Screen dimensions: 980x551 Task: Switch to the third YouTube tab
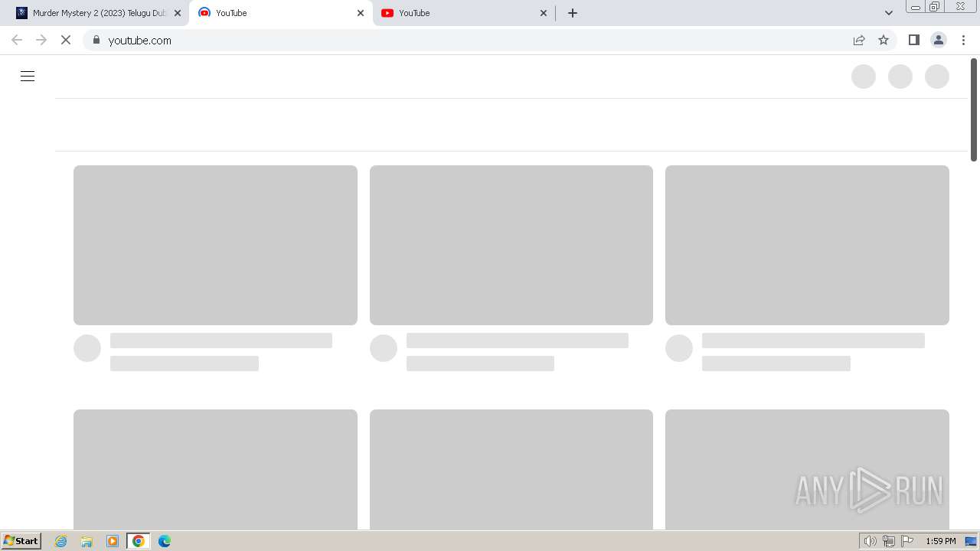464,13
